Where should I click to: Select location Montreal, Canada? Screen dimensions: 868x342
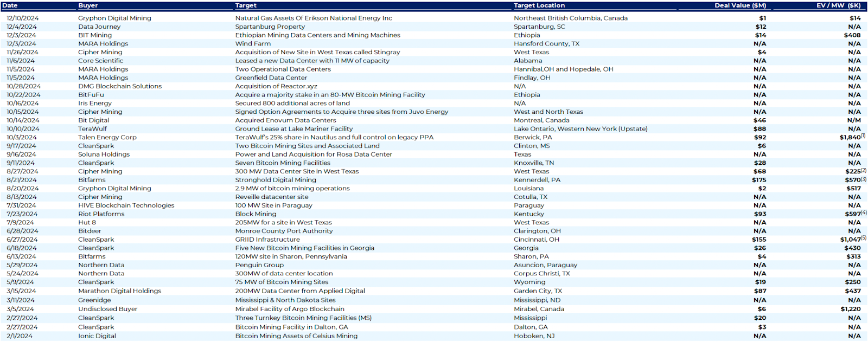point(541,120)
